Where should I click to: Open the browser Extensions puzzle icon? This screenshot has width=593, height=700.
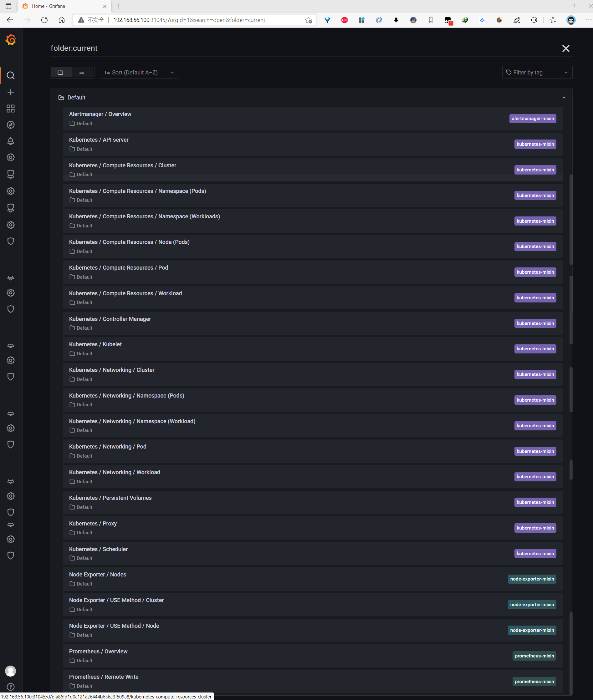click(534, 20)
